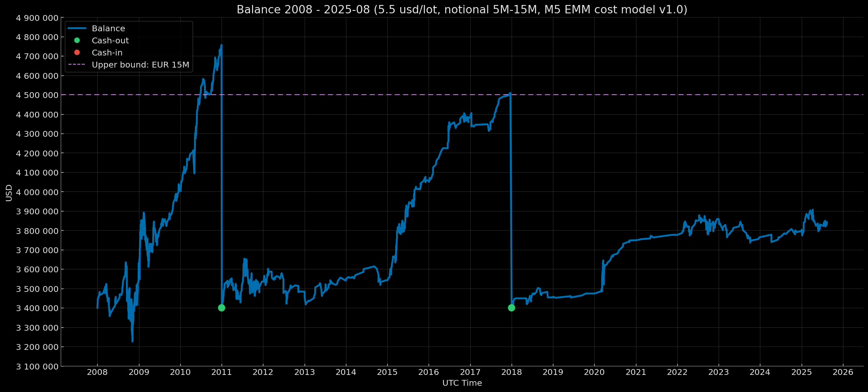Click the Balance line legend icon
Image resolution: width=868 pixels, height=392 pixels.
point(77,28)
